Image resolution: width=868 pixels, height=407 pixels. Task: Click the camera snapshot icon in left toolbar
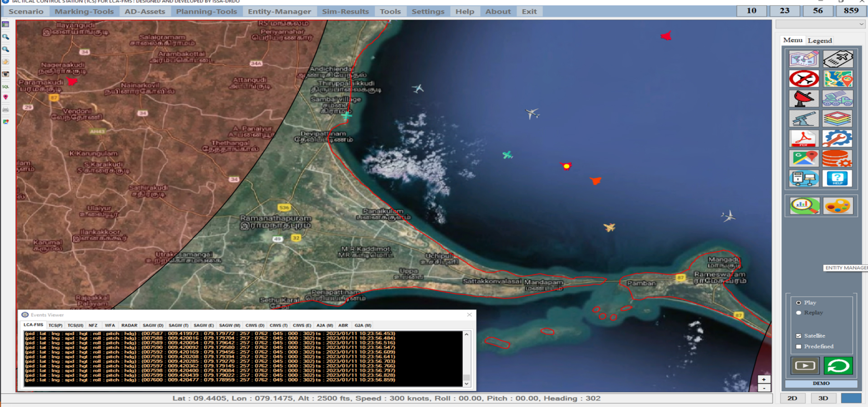pos(5,74)
